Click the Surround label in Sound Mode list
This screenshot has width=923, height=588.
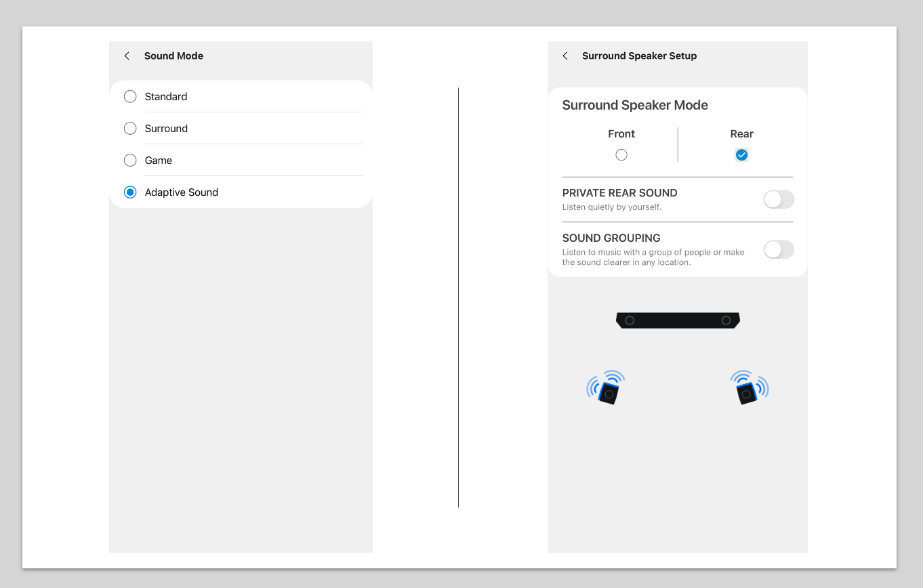166,129
